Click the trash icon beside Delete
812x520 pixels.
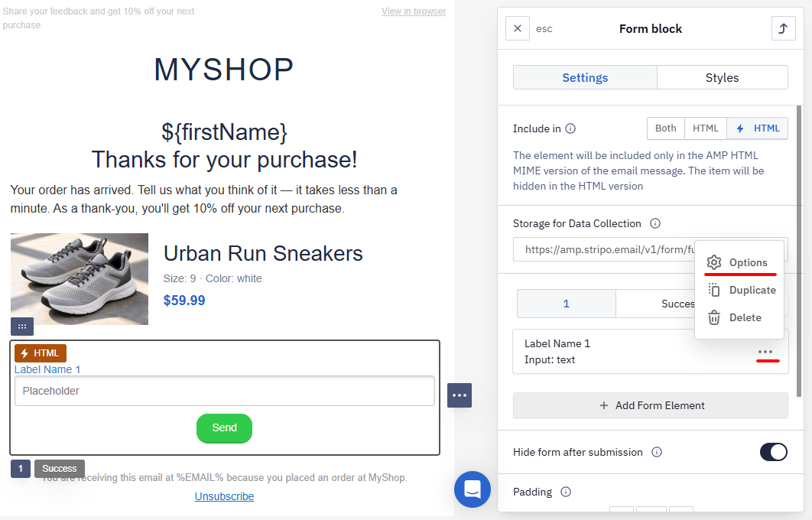pos(714,317)
